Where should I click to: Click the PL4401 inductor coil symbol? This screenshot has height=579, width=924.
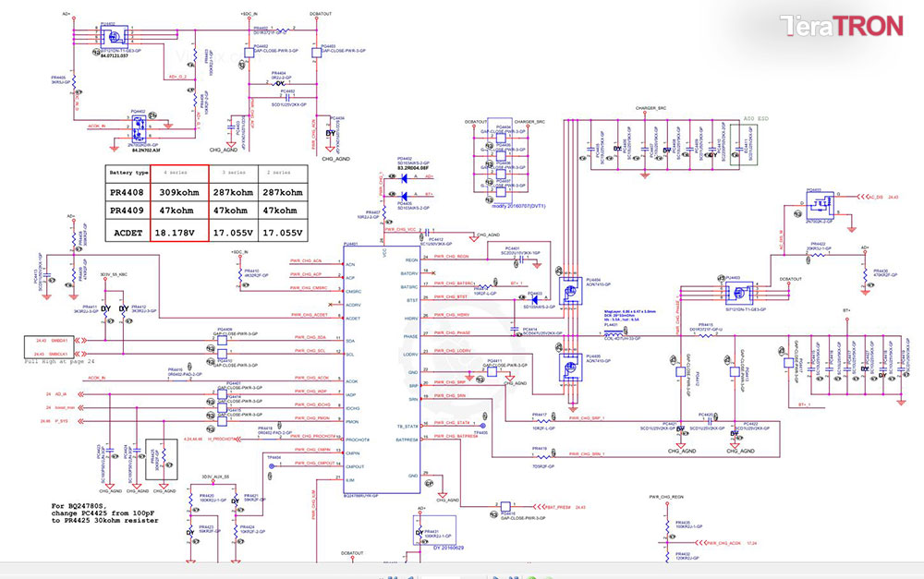click(614, 333)
